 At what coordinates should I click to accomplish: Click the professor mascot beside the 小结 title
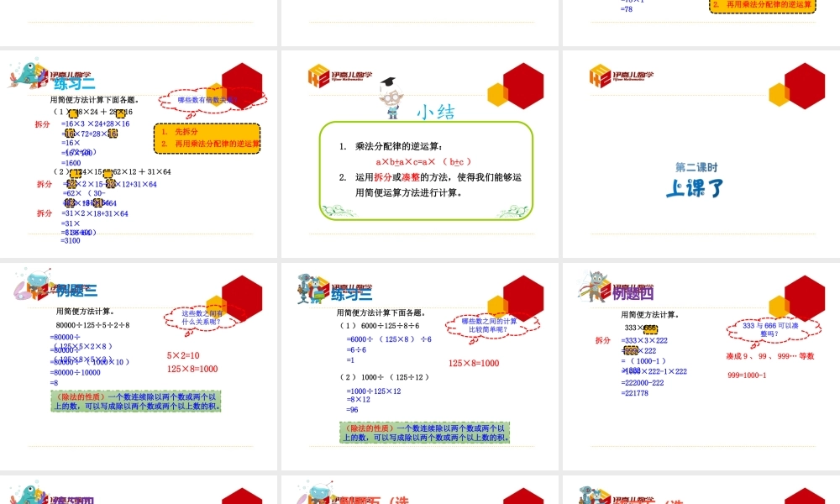388,99
